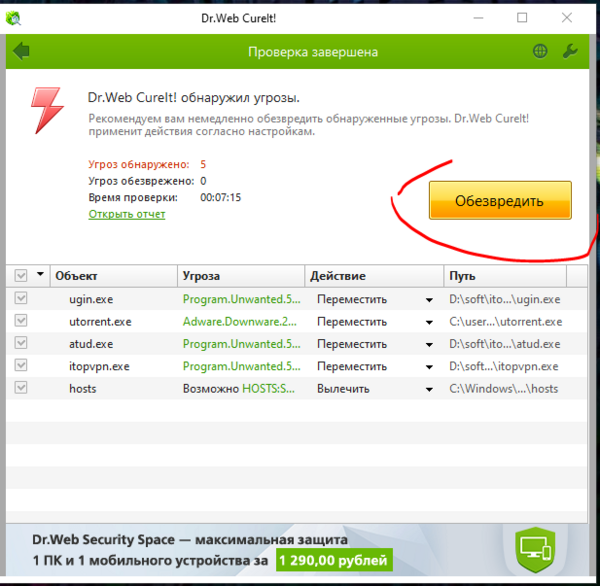Open Program.Unwanted threat link for atud.exe

(241, 344)
